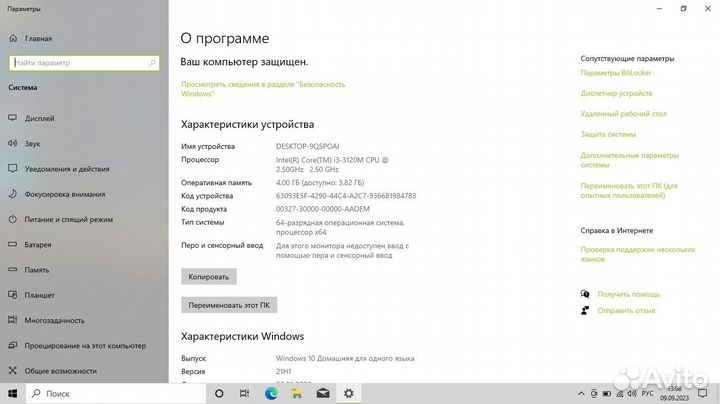Open Проецирование на этот компьютер icon
The height and width of the screenshot is (404, 720).
[13, 345]
